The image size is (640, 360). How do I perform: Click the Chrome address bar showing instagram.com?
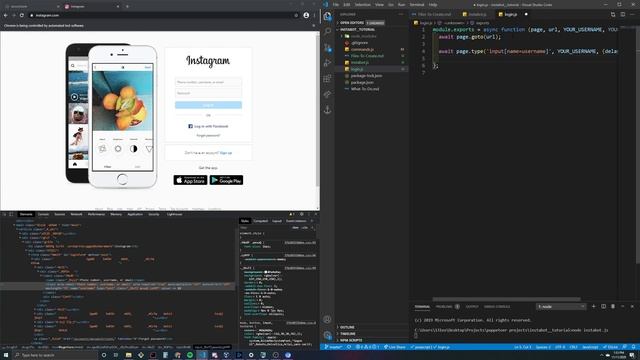[163, 15]
